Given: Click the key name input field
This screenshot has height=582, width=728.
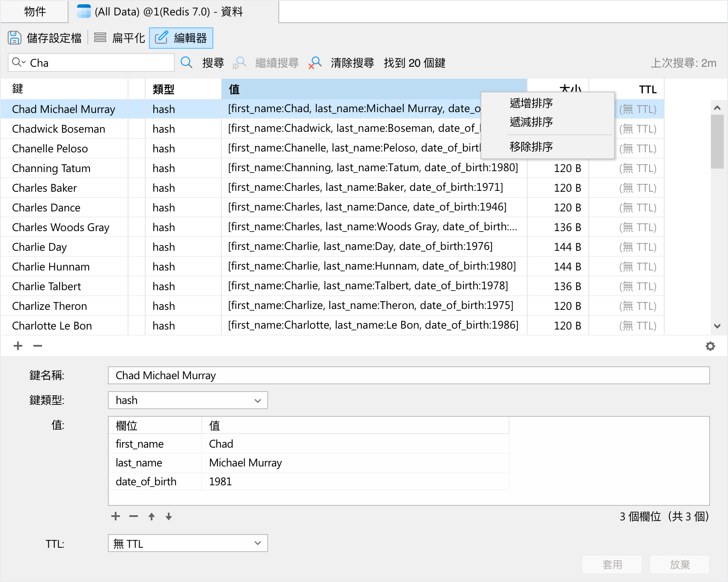Looking at the screenshot, I should coord(409,375).
